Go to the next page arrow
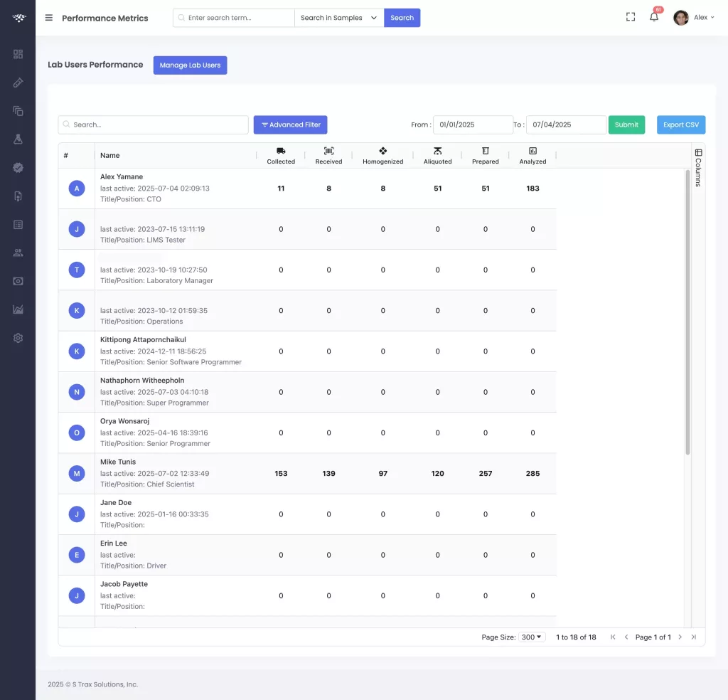 click(x=680, y=637)
